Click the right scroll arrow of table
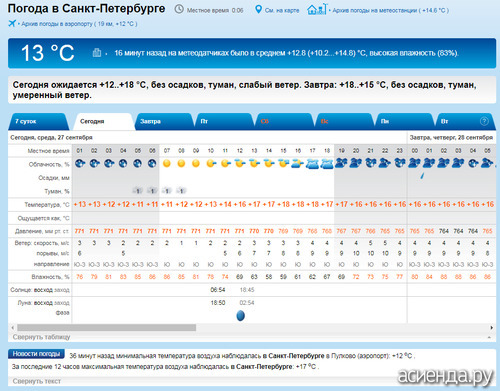The width and height of the screenshot is (500, 391). coord(492,328)
